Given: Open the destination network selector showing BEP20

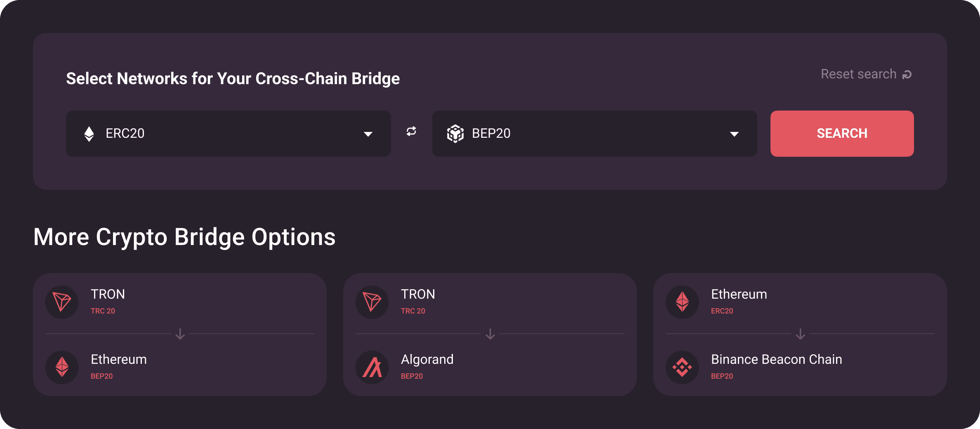Looking at the screenshot, I should click(x=595, y=134).
